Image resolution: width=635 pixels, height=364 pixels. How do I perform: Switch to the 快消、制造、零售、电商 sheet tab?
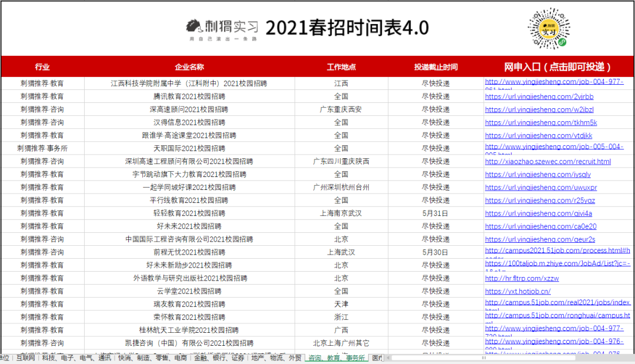point(152,358)
